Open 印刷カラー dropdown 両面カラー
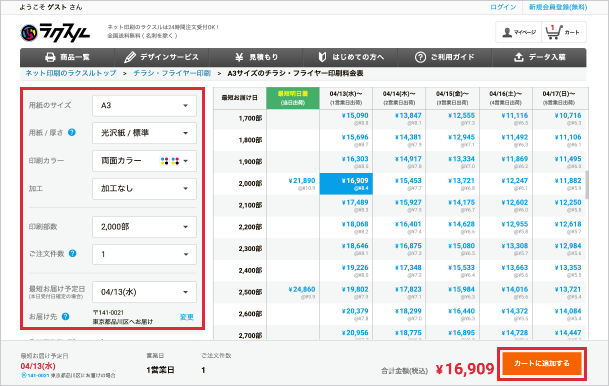 pos(144,161)
